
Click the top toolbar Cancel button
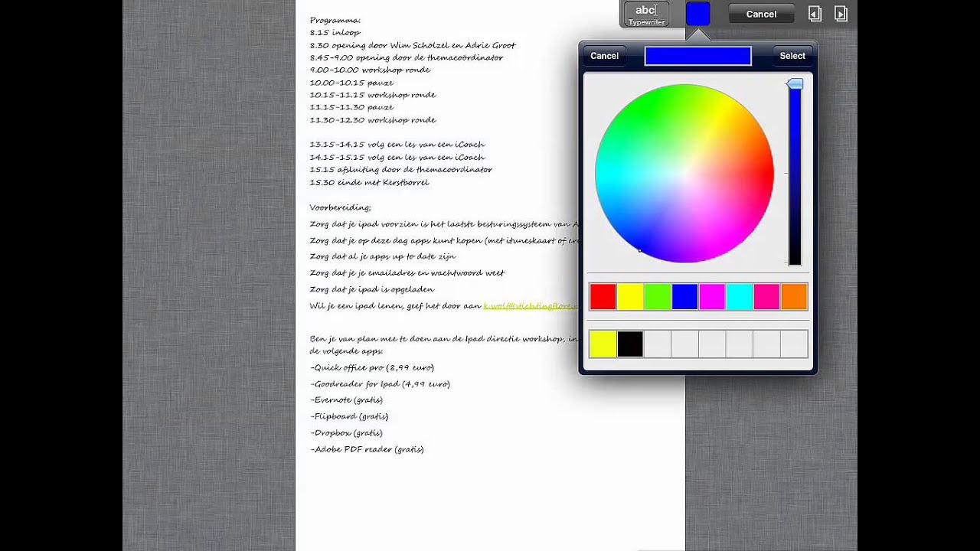click(761, 14)
